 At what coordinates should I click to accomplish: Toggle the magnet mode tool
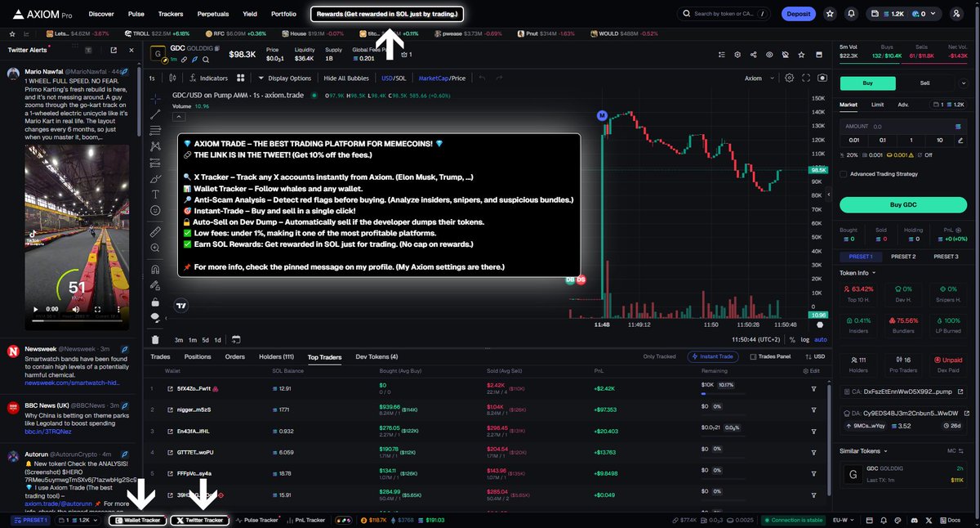155,268
